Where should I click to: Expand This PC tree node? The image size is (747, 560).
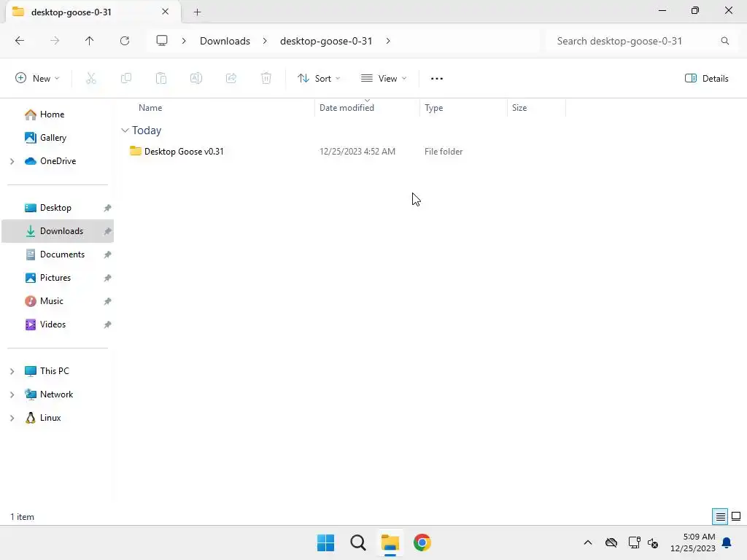coord(12,371)
